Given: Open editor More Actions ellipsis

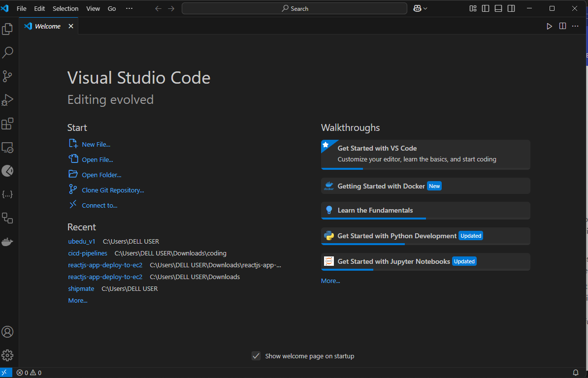Looking at the screenshot, I should tap(575, 26).
